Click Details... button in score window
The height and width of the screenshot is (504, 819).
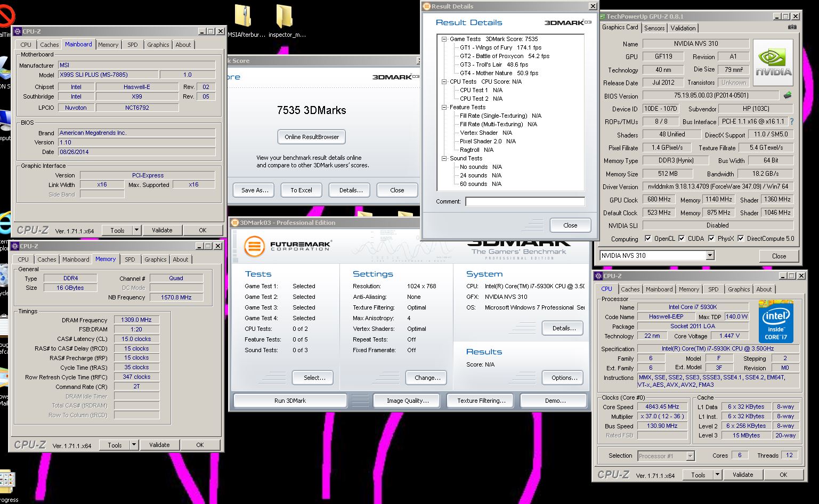[x=351, y=190]
